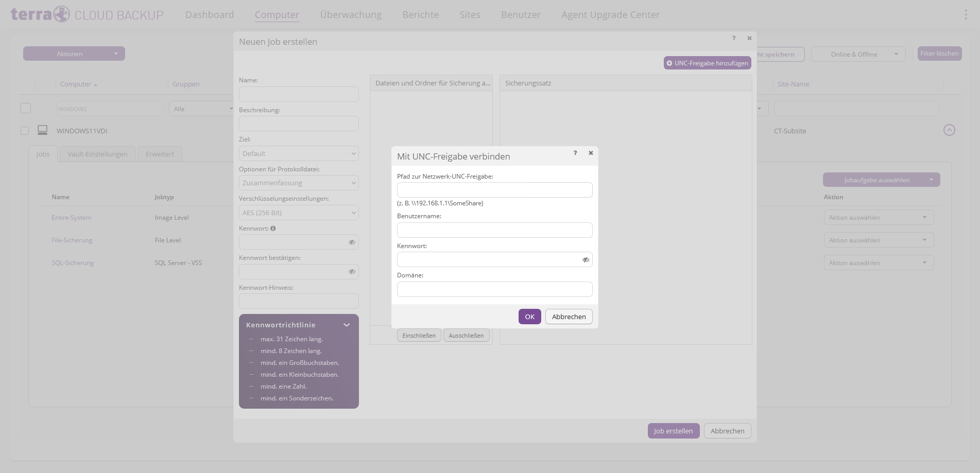Open the vertical dots menu in header

point(966,14)
